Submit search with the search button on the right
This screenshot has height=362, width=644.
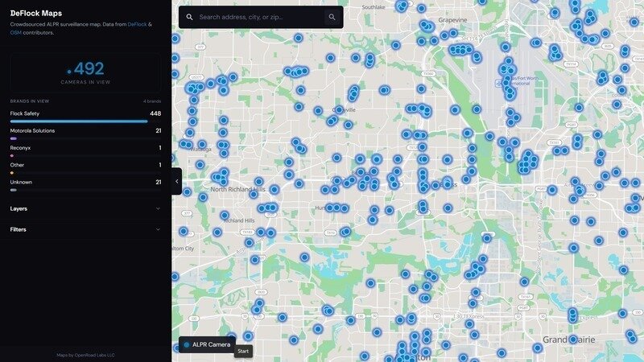pos(332,17)
